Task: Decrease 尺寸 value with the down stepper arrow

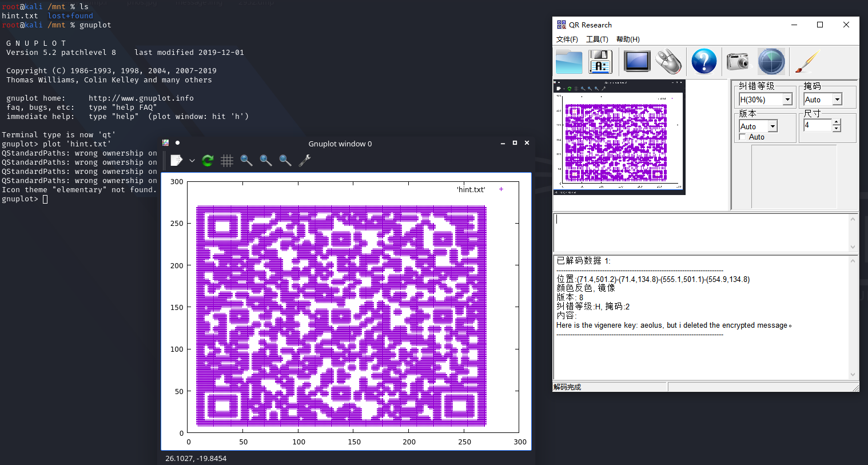Action: [x=837, y=129]
